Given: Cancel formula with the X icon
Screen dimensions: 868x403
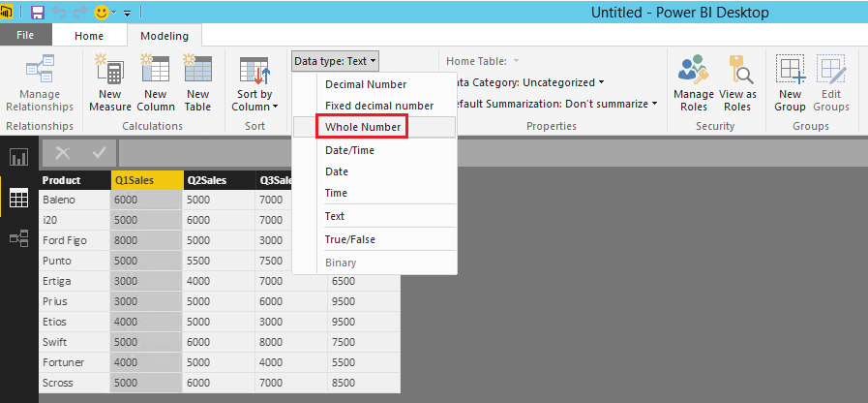Looking at the screenshot, I should (x=63, y=153).
